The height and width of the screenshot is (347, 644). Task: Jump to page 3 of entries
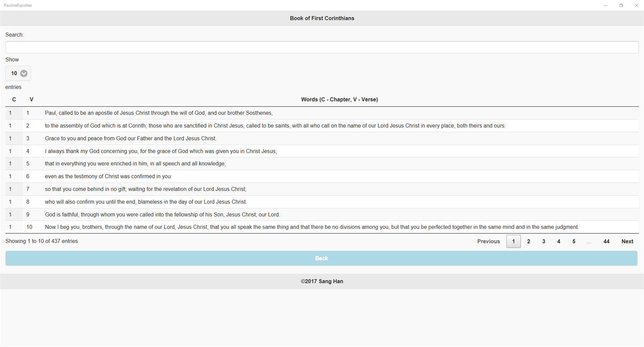point(544,241)
